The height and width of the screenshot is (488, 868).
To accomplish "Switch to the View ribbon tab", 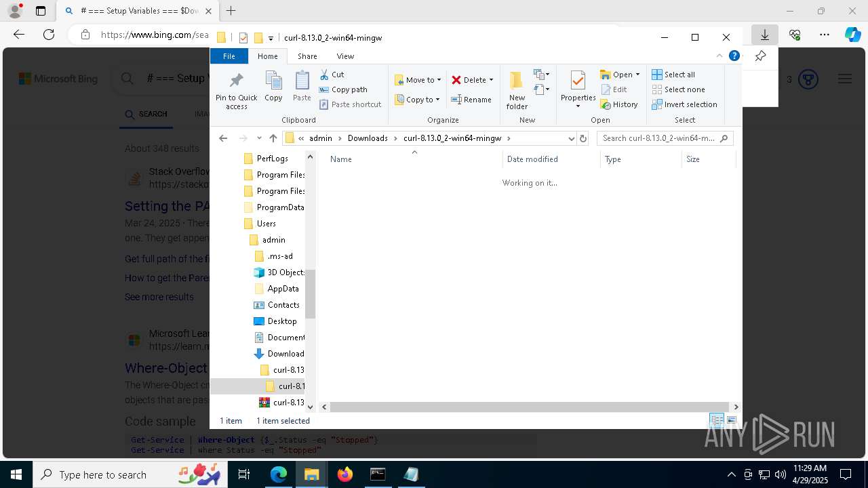I will [345, 56].
